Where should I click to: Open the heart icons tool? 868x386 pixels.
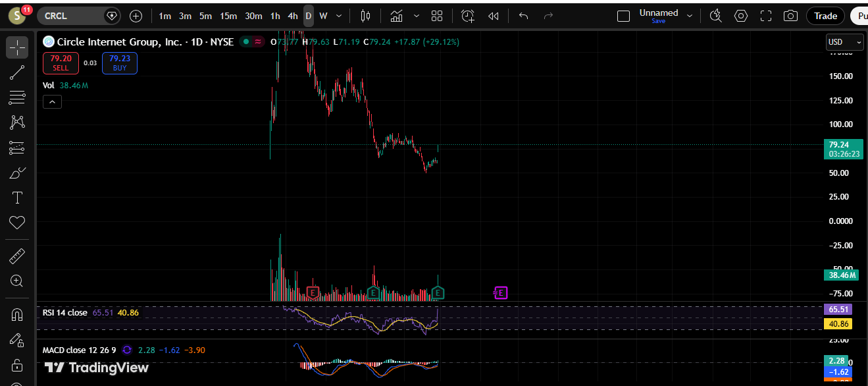17,223
